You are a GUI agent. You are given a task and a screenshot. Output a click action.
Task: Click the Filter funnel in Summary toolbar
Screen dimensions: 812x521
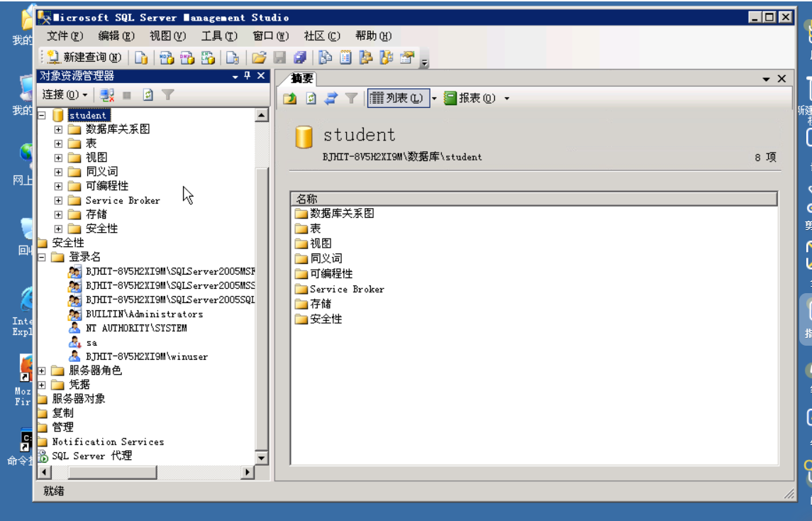point(351,98)
